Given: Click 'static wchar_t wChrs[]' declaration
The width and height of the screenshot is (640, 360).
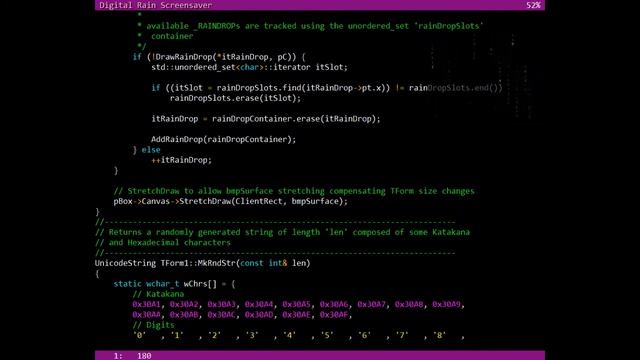Looking at the screenshot, I should click(174, 284).
